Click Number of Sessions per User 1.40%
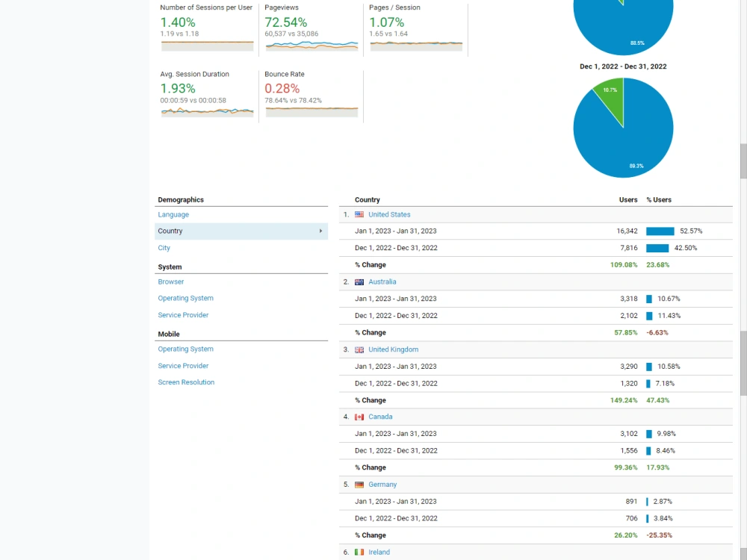747x560 pixels. pyautogui.click(x=178, y=22)
